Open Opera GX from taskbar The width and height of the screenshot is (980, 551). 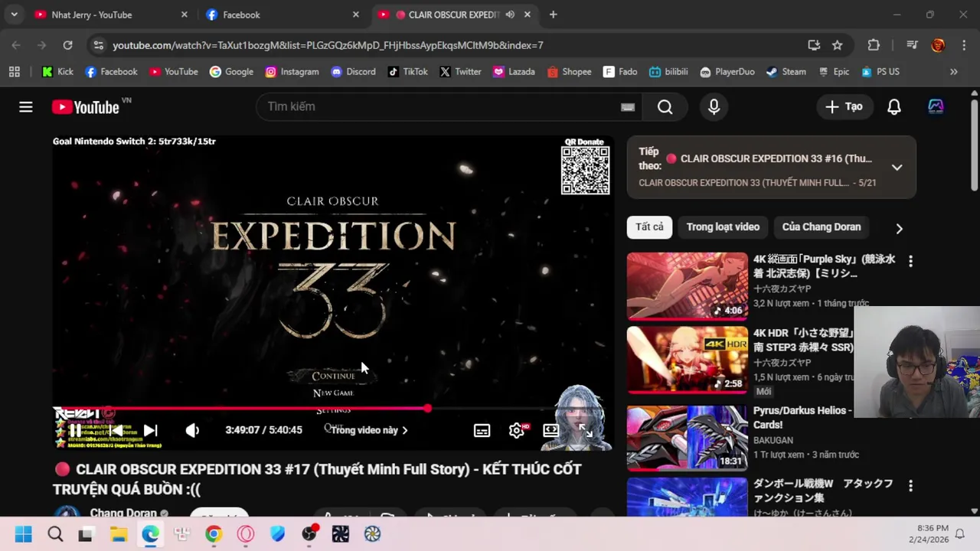[x=246, y=534]
